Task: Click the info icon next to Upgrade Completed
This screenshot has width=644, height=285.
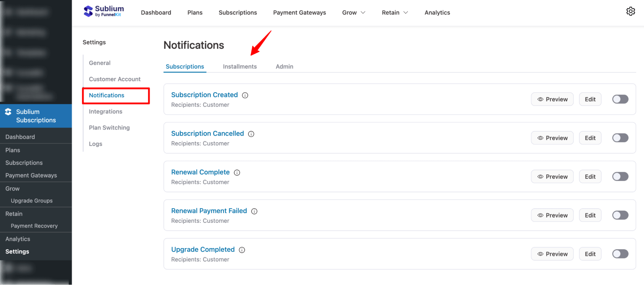Action: 242,250
